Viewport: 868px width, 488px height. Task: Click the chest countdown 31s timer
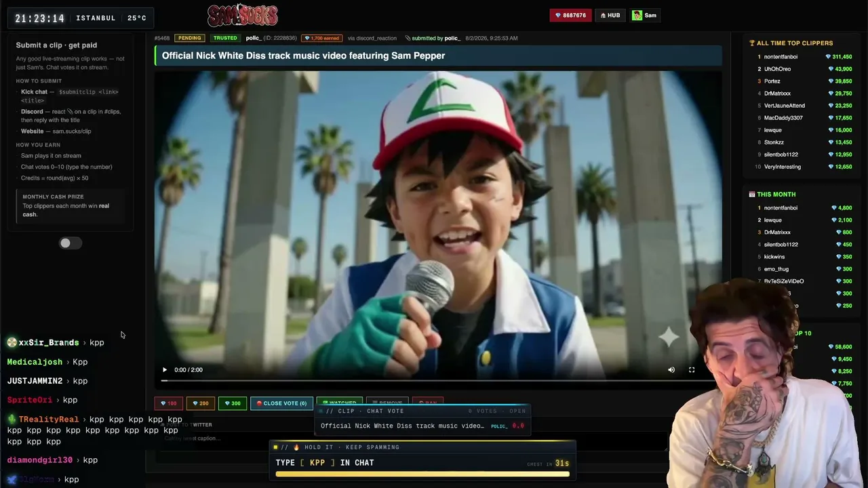coord(562,464)
